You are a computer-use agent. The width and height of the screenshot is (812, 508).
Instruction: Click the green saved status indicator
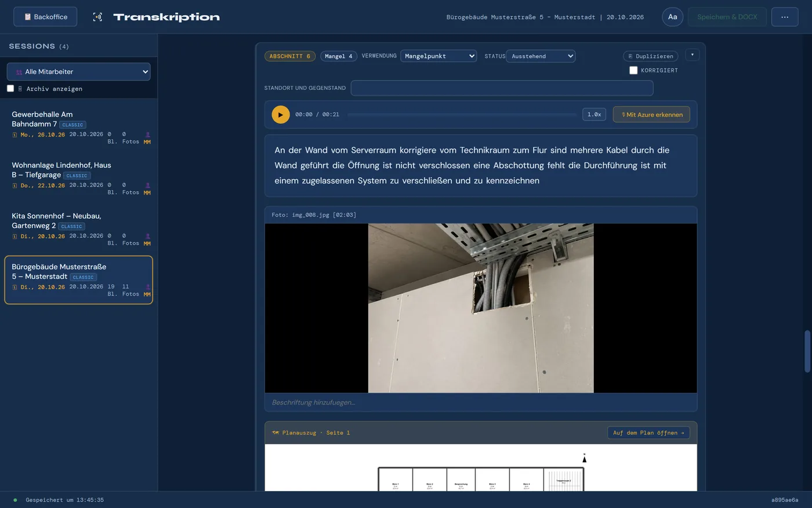click(15, 500)
